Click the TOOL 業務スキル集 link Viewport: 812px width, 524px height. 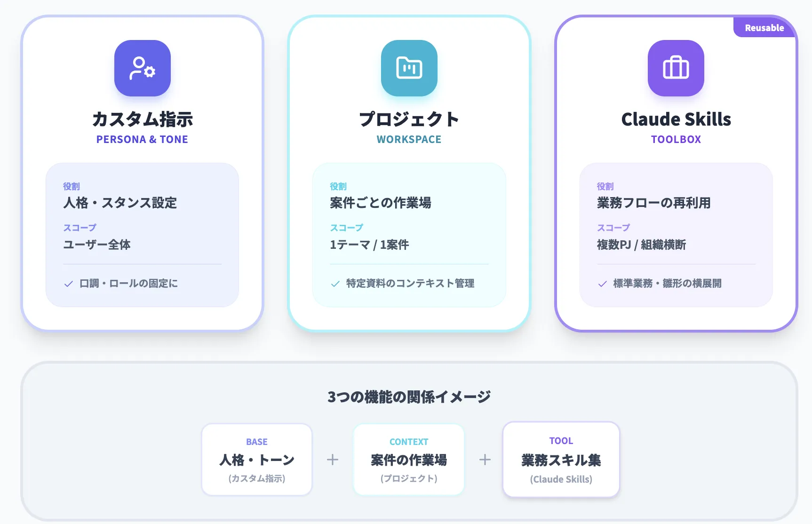561,460
